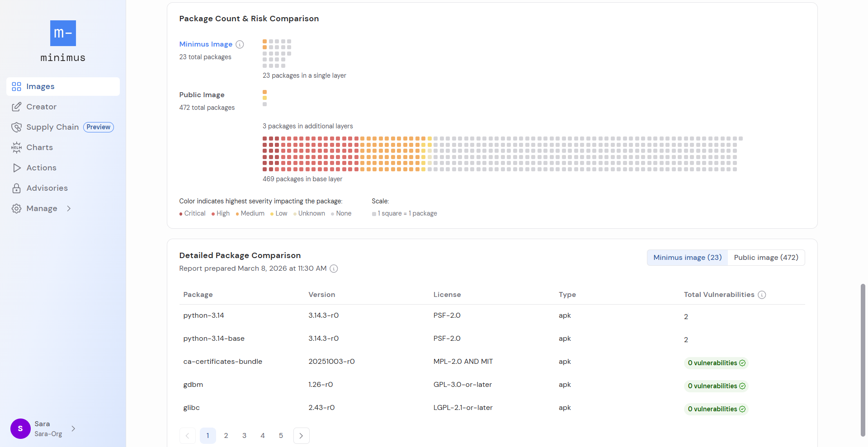Open the Charts section
The height and width of the screenshot is (447, 868).
(x=63, y=147)
